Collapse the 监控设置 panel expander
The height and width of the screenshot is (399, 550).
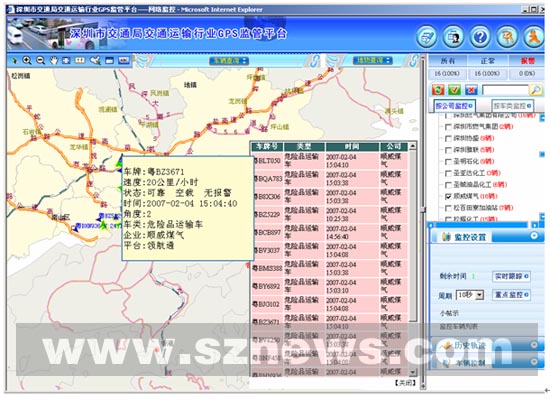[534, 236]
